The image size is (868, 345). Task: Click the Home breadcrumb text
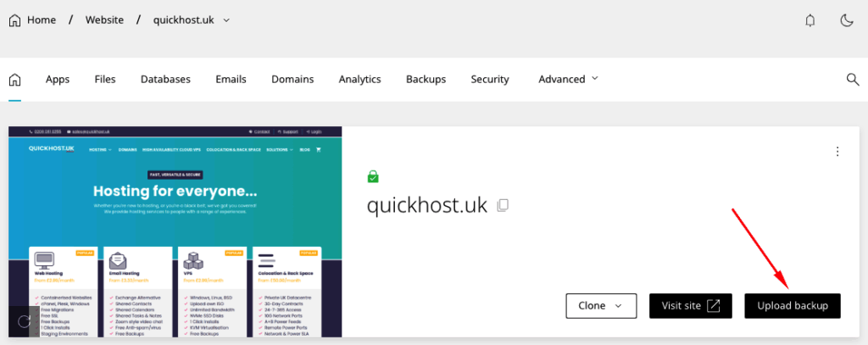(x=42, y=20)
